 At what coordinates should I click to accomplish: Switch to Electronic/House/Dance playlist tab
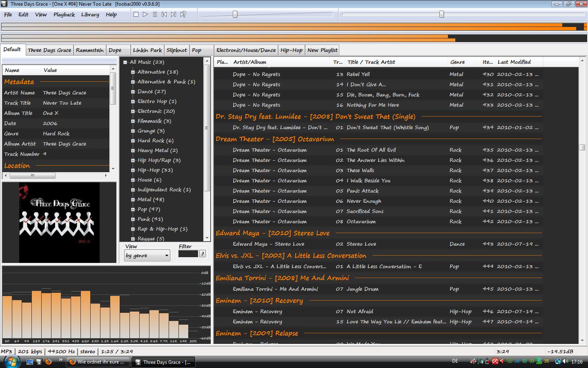[246, 50]
